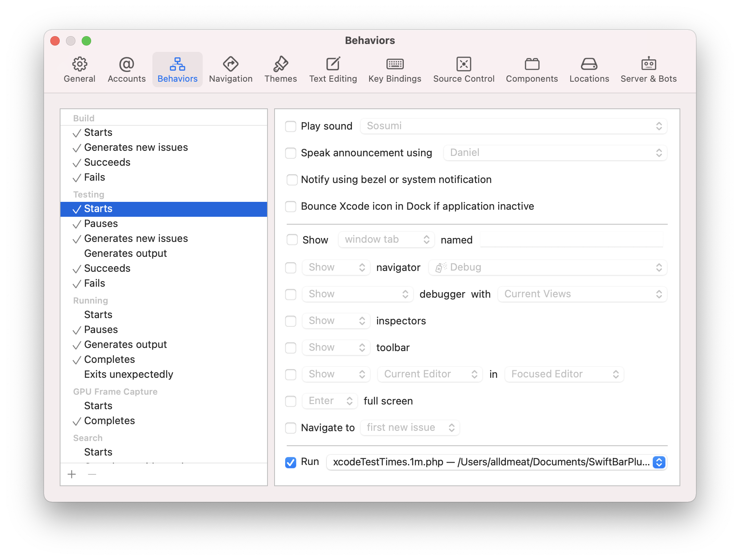Open the Enter full screen dropdown
The image size is (740, 560).
(330, 401)
